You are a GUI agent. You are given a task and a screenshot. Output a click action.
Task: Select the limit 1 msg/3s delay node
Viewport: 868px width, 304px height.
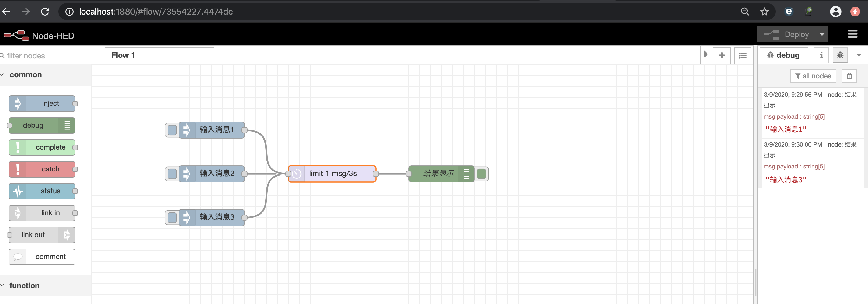tap(332, 174)
